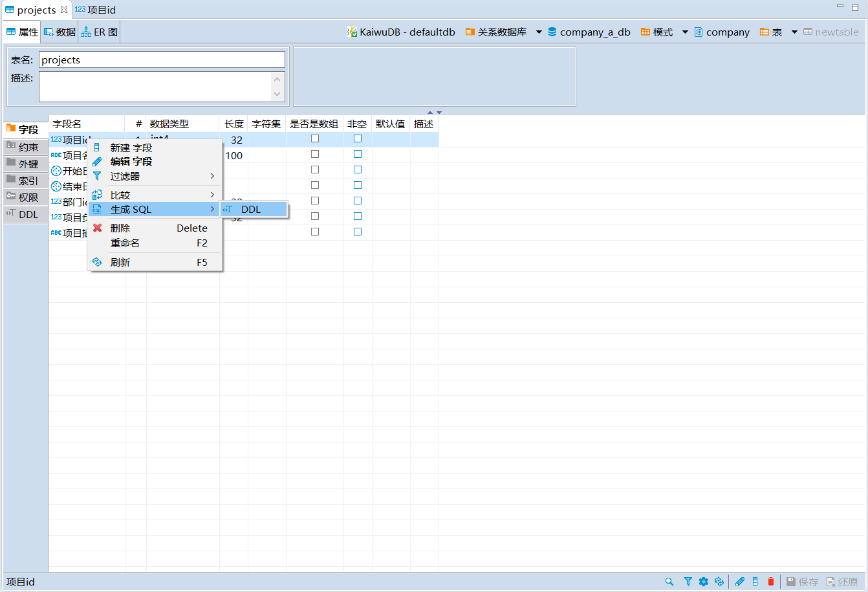The width and height of the screenshot is (868, 592).
Task: Toggle 非空 checkbox in the first row
Action: [358, 139]
